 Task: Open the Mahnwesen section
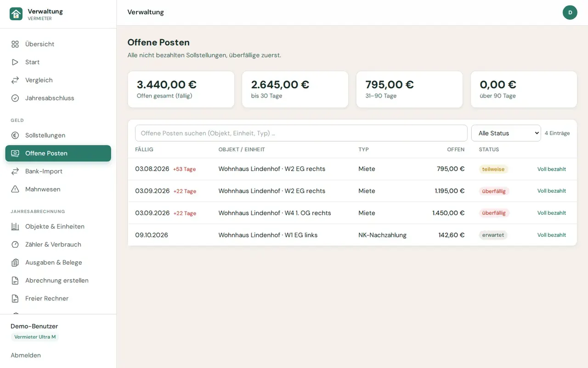[58, 189]
